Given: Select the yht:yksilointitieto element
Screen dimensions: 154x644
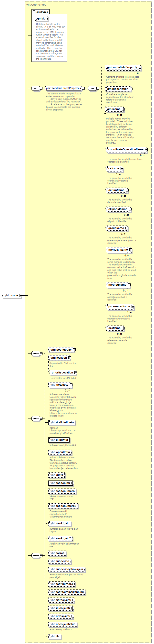Looking at the screenshot, I should 62,422.
